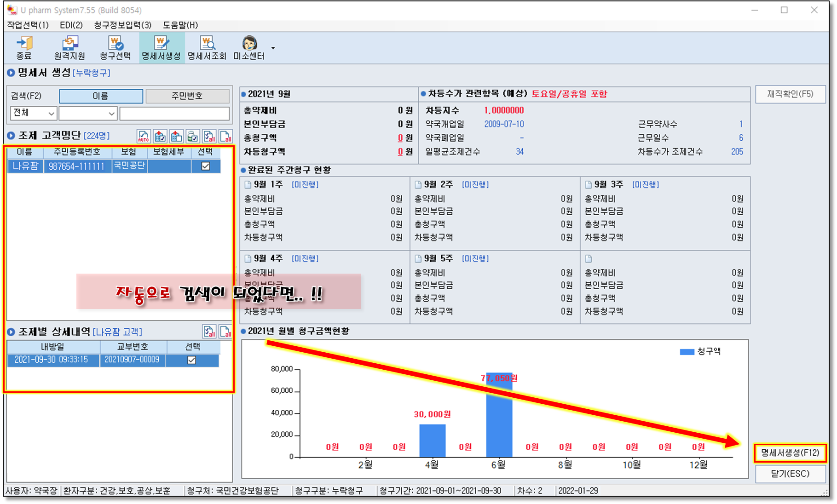
Task: Click the 명세서생성(F12) button
Action: [790, 453]
